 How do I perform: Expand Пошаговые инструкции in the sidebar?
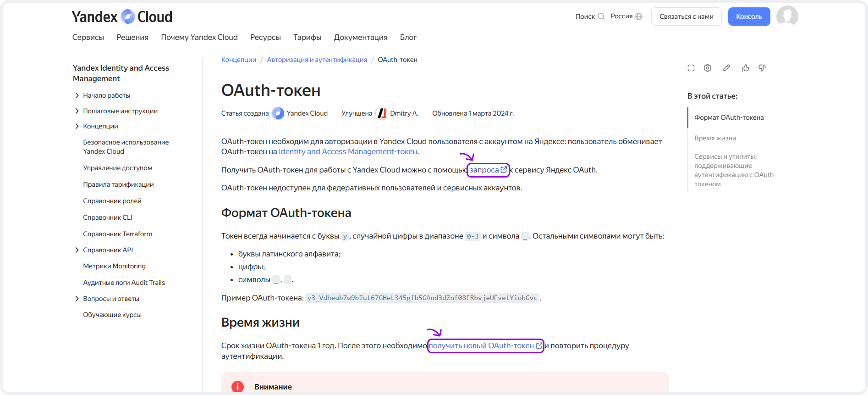click(77, 111)
